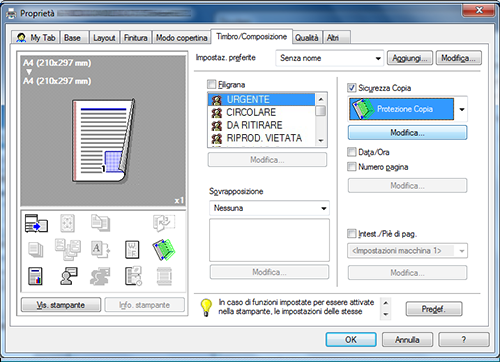Expand the Protezione Copia dropdown arrow

[462, 109]
